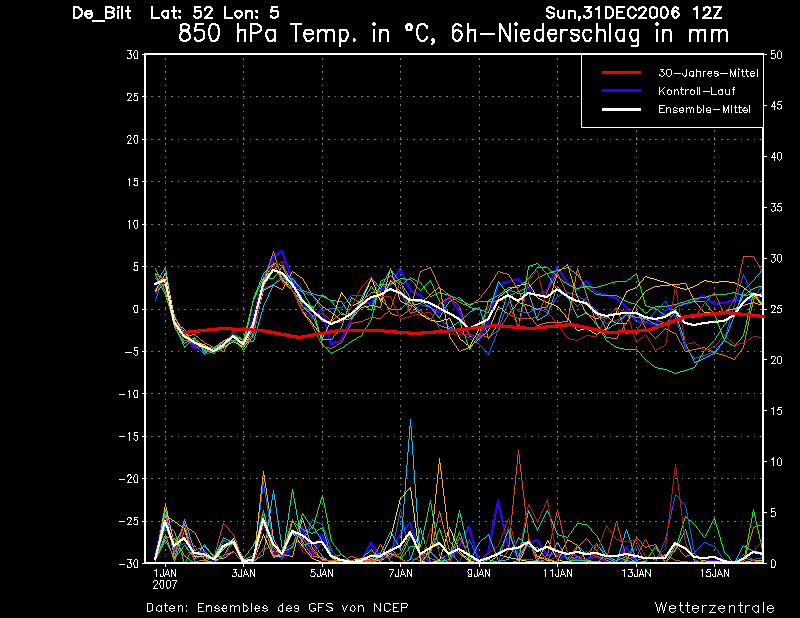The width and height of the screenshot is (800, 618).
Task: Click the Daten: Ensembles des GFS source text
Action: pyautogui.click(x=277, y=607)
